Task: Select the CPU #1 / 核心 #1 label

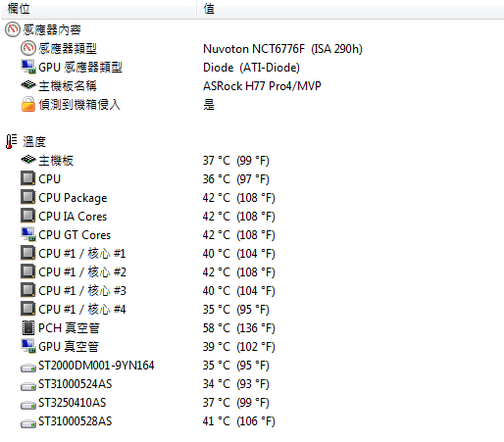Action: pyautogui.click(x=82, y=254)
